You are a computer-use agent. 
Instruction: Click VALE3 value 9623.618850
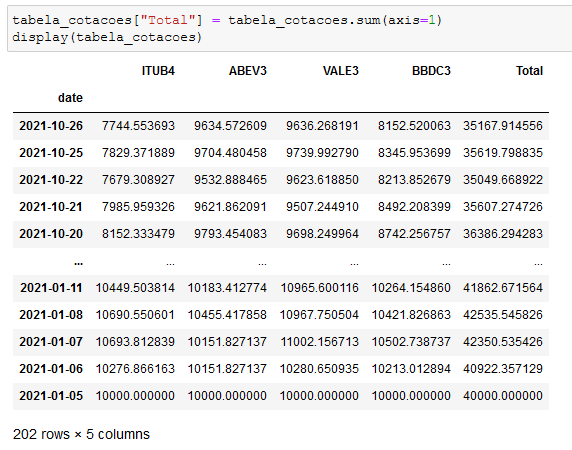[x=322, y=180]
